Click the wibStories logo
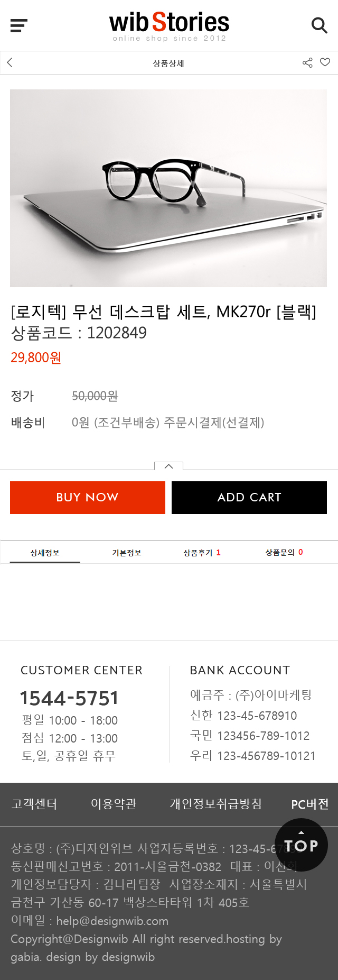 point(169,26)
